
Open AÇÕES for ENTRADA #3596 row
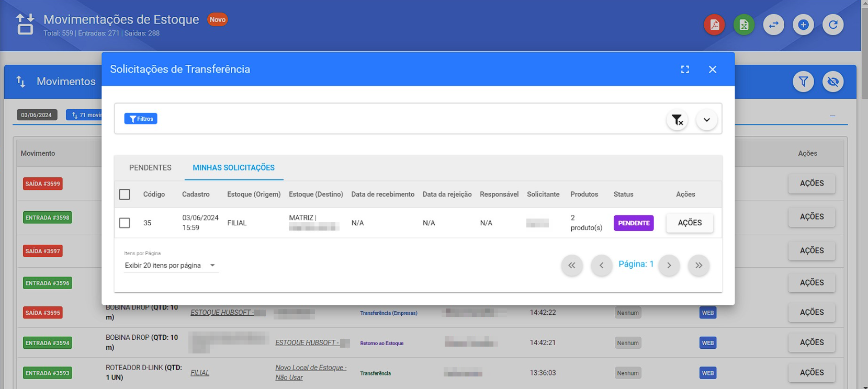(811, 283)
